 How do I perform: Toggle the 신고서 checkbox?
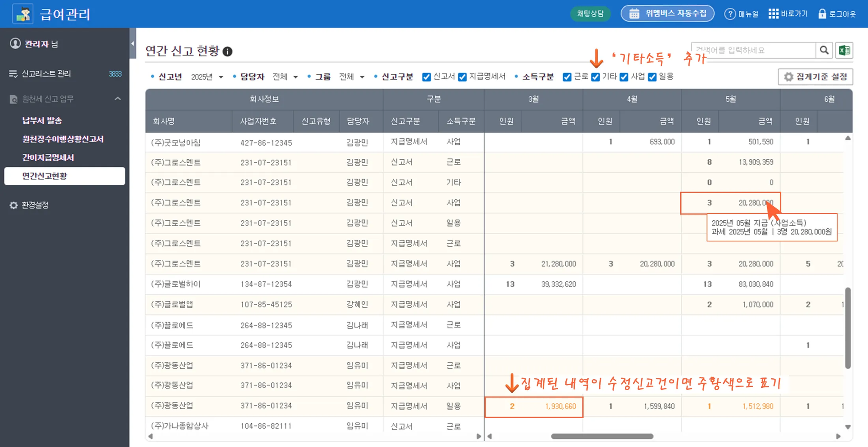pos(426,77)
